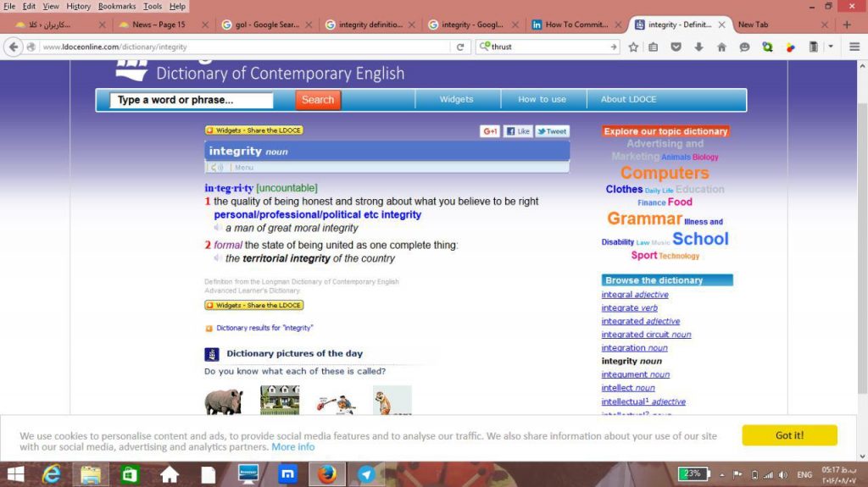Click the volume speaker tray icon
Image resolution: width=868 pixels, height=487 pixels.
pyautogui.click(x=782, y=475)
